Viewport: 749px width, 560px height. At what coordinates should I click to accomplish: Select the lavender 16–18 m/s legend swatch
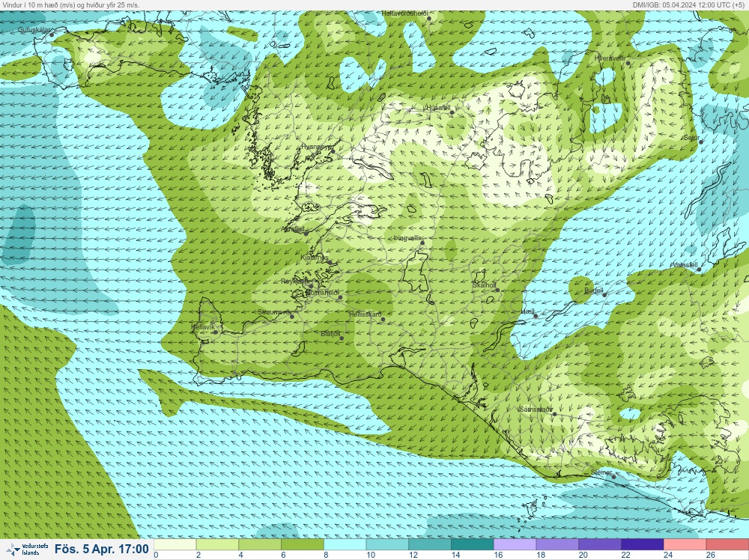tap(515, 545)
